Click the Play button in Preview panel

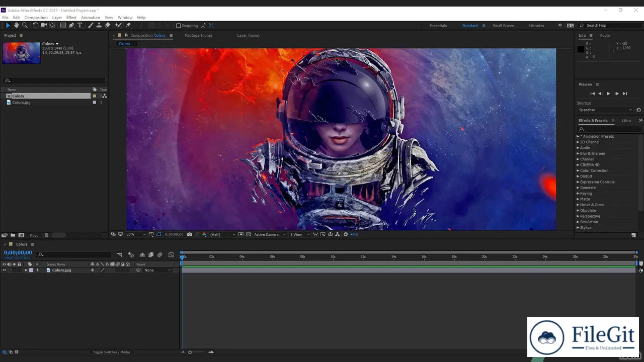click(x=608, y=94)
